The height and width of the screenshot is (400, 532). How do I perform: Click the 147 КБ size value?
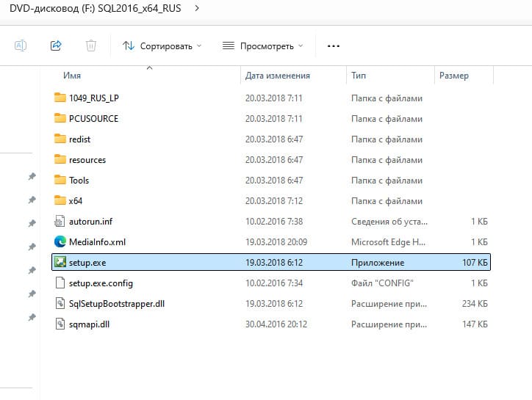click(x=475, y=324)
